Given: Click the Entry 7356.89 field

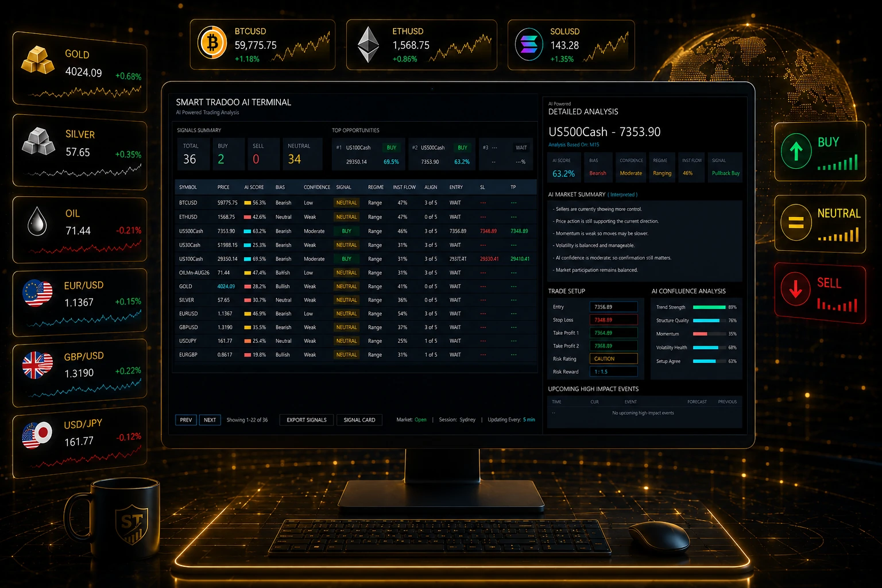Looking at the screenshot, I should pos(613,307).
